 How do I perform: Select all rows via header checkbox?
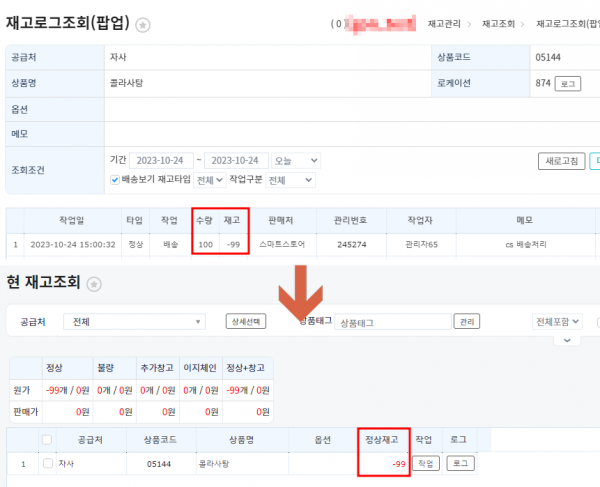(x=46, y=439)
